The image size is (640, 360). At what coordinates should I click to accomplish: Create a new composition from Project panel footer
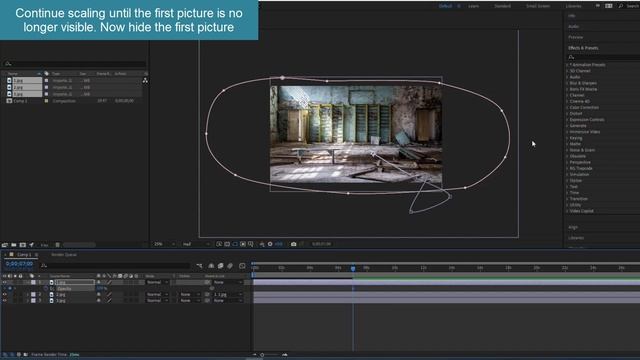[23, 245]
